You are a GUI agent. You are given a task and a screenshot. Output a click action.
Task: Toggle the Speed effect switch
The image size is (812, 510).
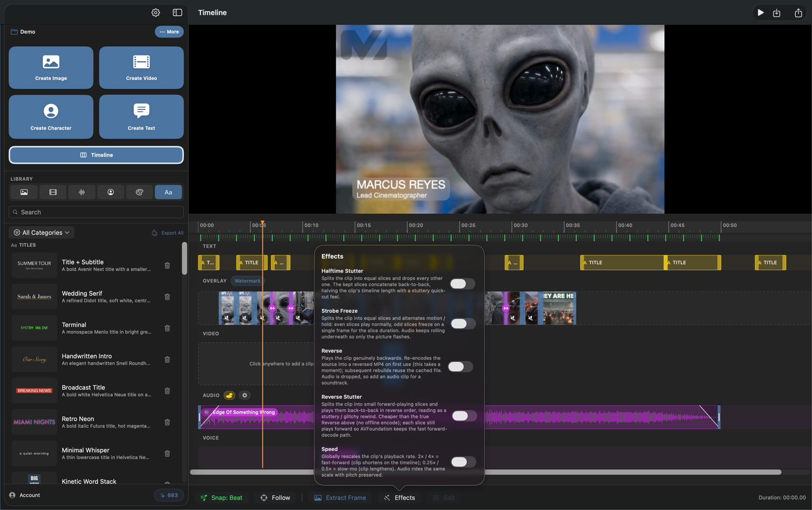pyautogui.click(x=463, y=462)
